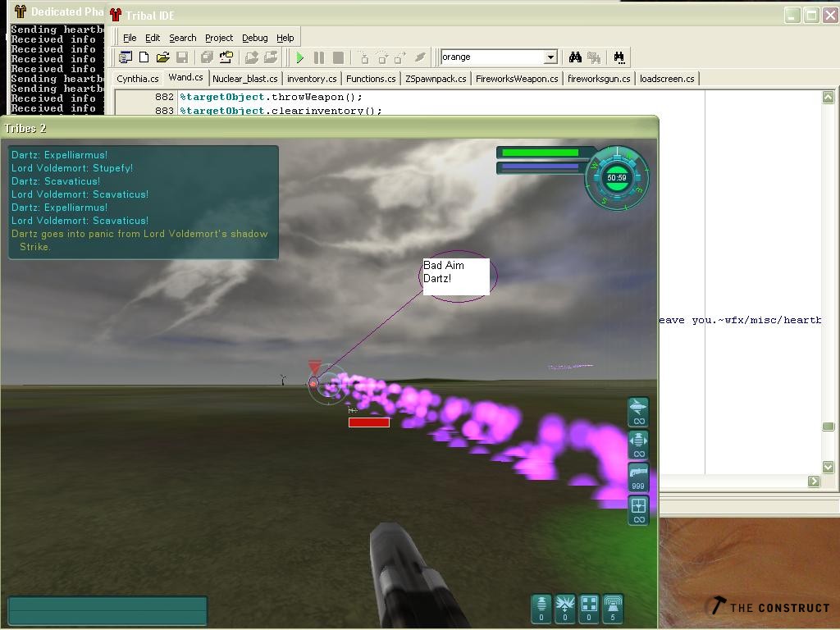This screenshot has width=840, height=630.
Task: Pause execution with the pause button
Action: 319,57
